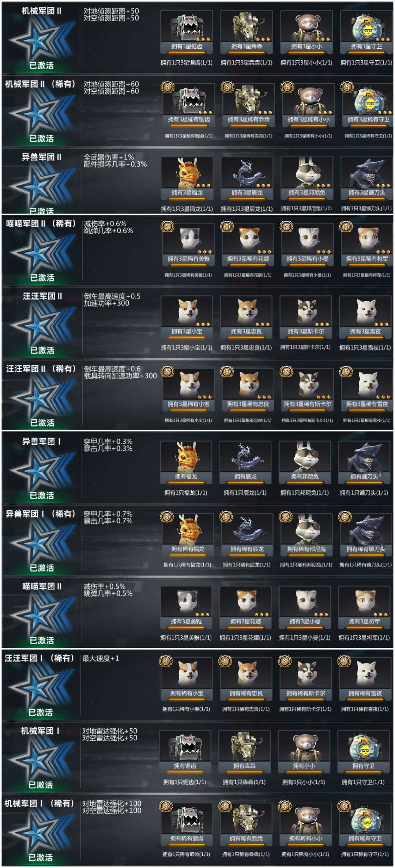Image resolution: width=395 pixels, height=868 pixels.
Task: Select the rare 犇犇 mech icon in 机械军团 I 稀有
Action: point(246,824)
